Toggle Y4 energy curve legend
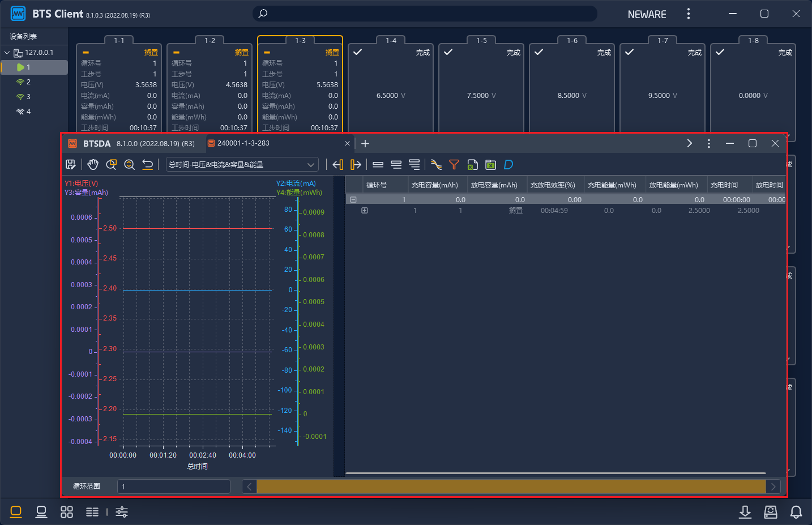This screenshot has height=525, width=812. tap(298, 193)
